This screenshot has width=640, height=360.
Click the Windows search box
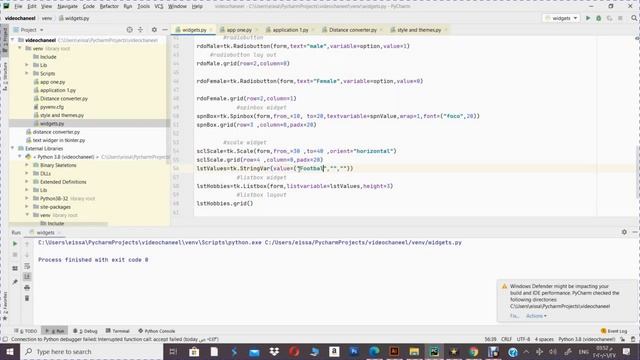91,351
